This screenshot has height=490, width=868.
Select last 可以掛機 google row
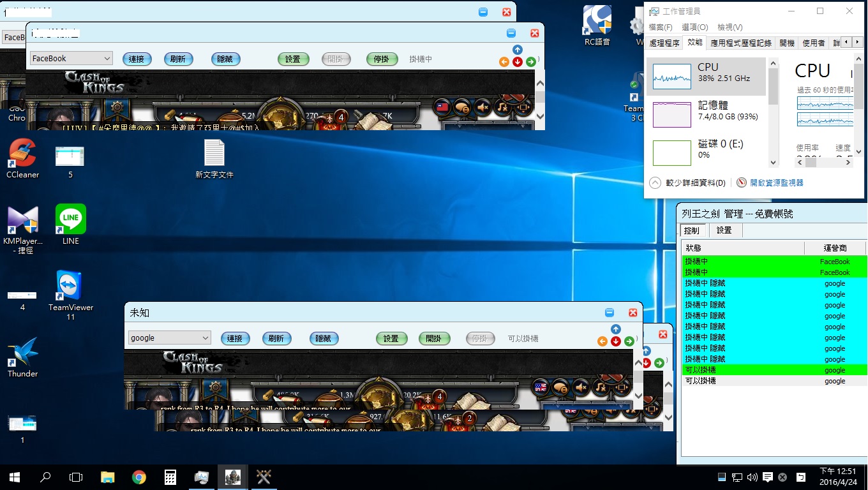pos(774,381)
